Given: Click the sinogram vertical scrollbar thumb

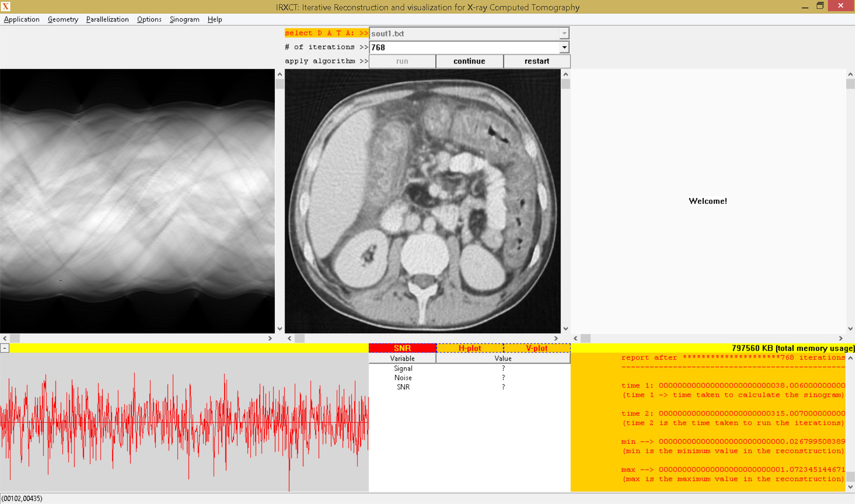Looking at the screenshot, I should pyautogui.click(x=280, y=84).
